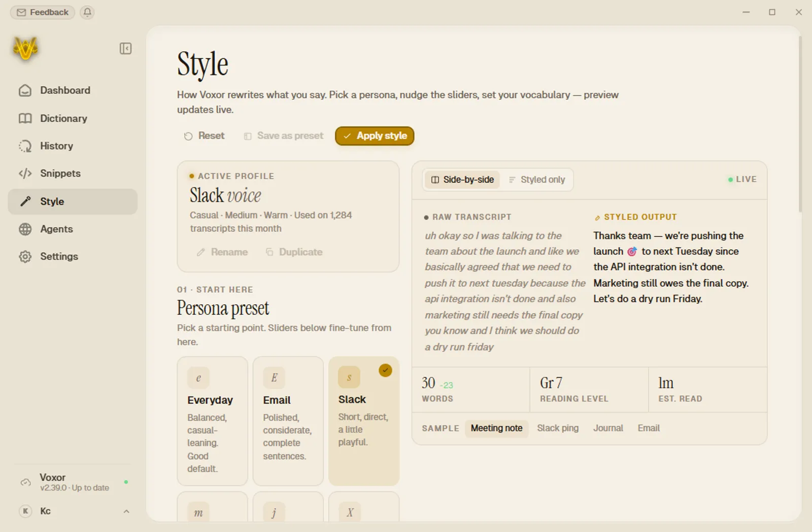Click the raw transcript text
812x532 pixels.
click(505, 291)
